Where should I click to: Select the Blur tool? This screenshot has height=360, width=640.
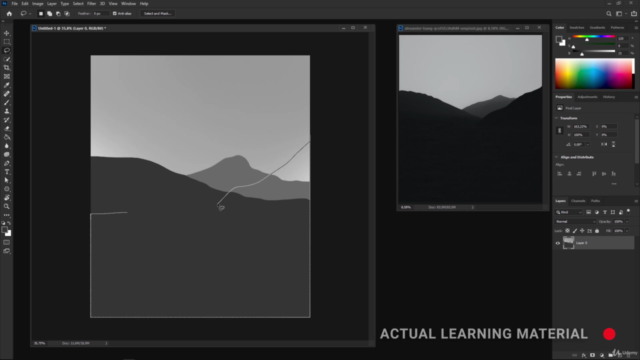coord(7,146)
